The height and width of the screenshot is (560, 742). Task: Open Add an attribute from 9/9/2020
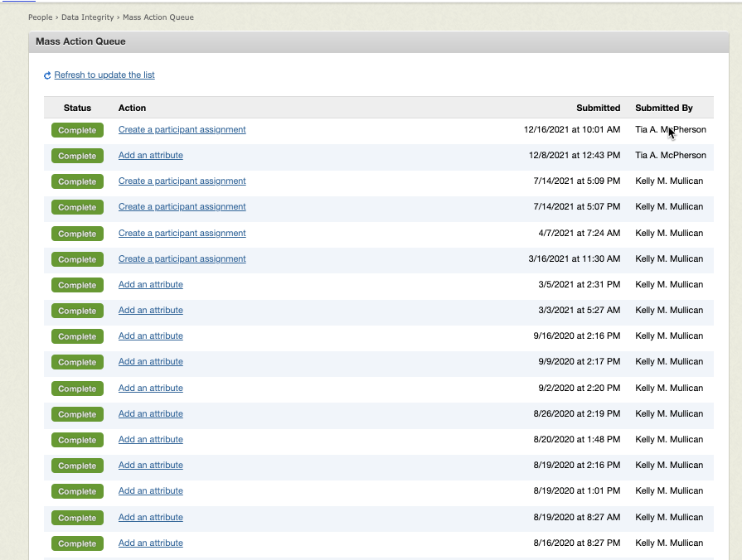[x=151, y=361]
